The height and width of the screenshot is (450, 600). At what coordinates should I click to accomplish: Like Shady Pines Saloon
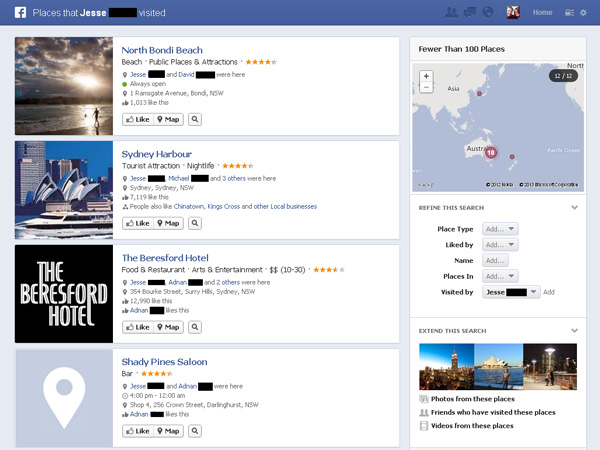[138, 431]
